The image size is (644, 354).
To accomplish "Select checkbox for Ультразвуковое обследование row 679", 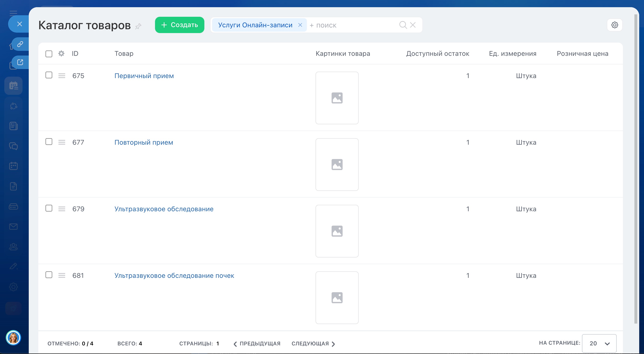I will tap(49, 208).
